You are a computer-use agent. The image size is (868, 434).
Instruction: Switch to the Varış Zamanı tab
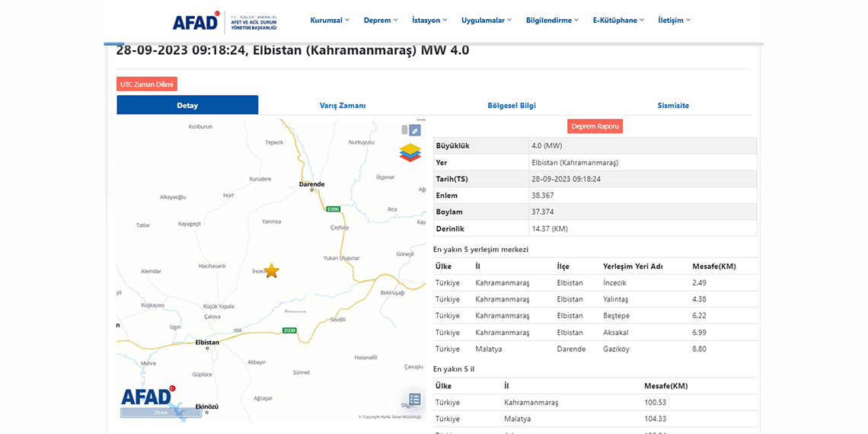343,106
